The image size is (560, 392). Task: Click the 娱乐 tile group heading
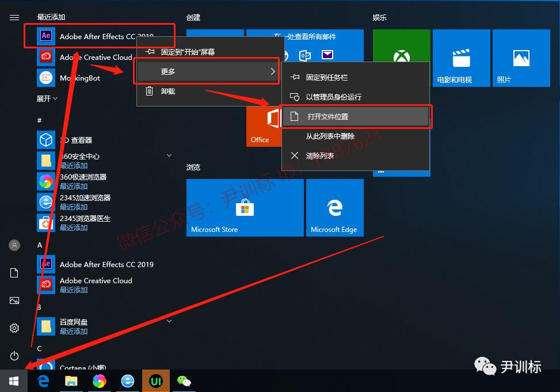[x=380, y=17]
